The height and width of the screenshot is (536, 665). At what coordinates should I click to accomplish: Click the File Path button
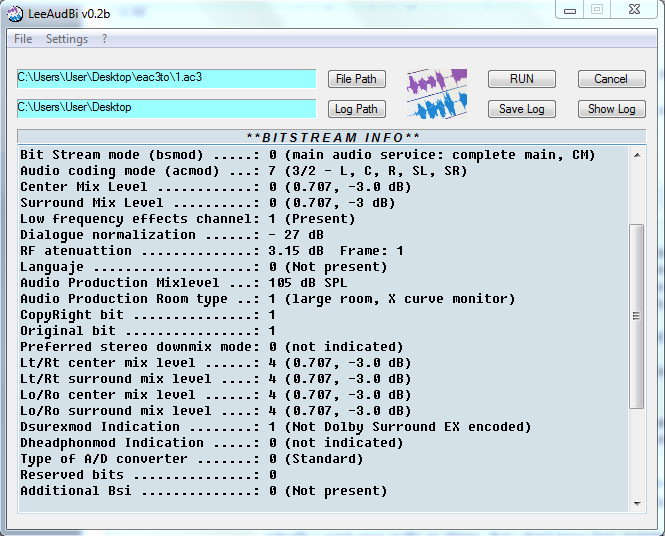(356, 79)
